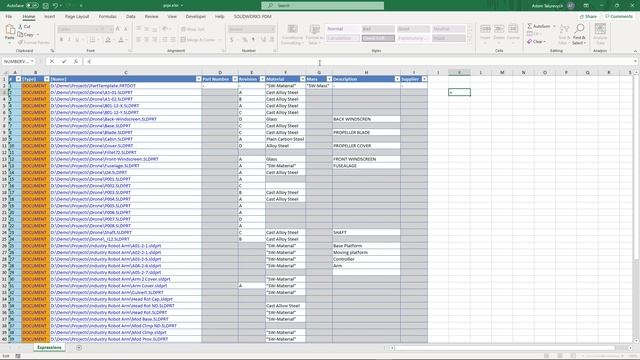Click the Undo arrow icon

tap(55, 6)
